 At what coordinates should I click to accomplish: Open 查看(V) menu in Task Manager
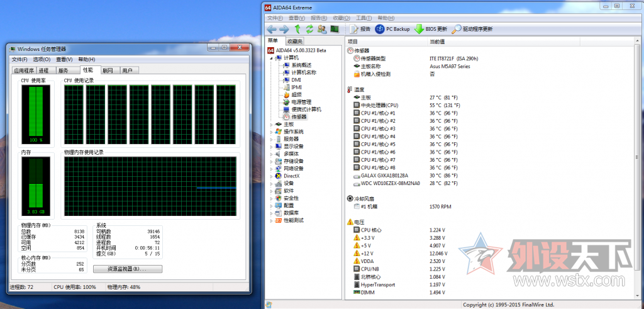point(64,60)
